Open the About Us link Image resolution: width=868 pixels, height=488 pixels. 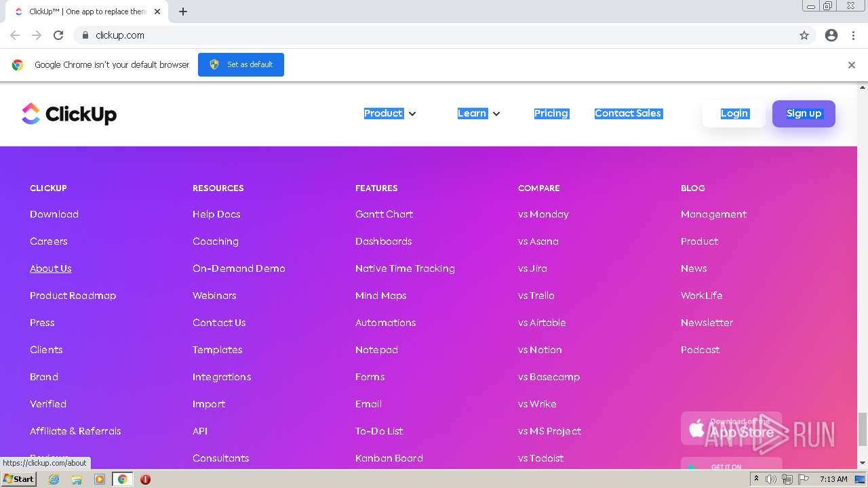[51, 268]
